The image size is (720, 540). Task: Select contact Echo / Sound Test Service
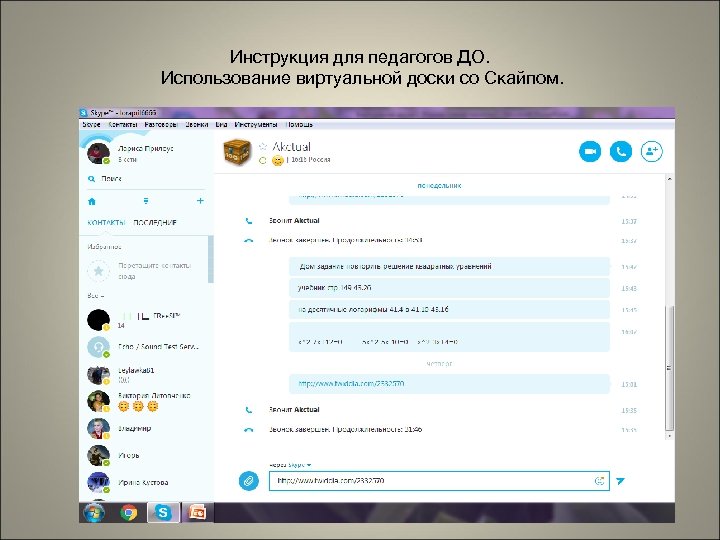(147, 347)
